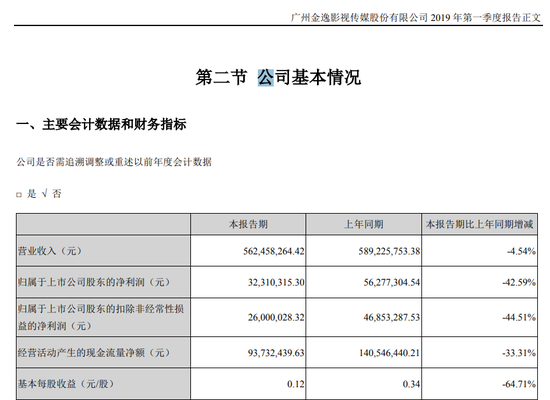
Task: Click the -64.71% cell
Action: point(519,384)
